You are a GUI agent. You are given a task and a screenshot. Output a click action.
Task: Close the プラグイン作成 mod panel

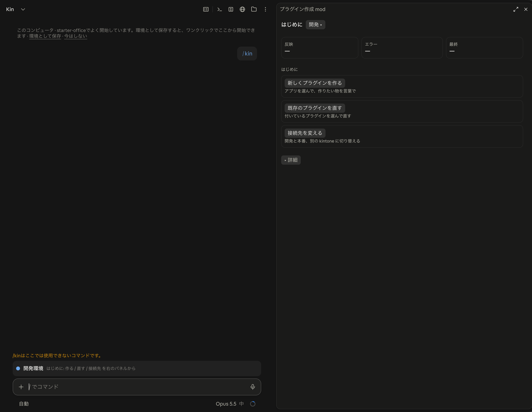[x=526, y=9]
